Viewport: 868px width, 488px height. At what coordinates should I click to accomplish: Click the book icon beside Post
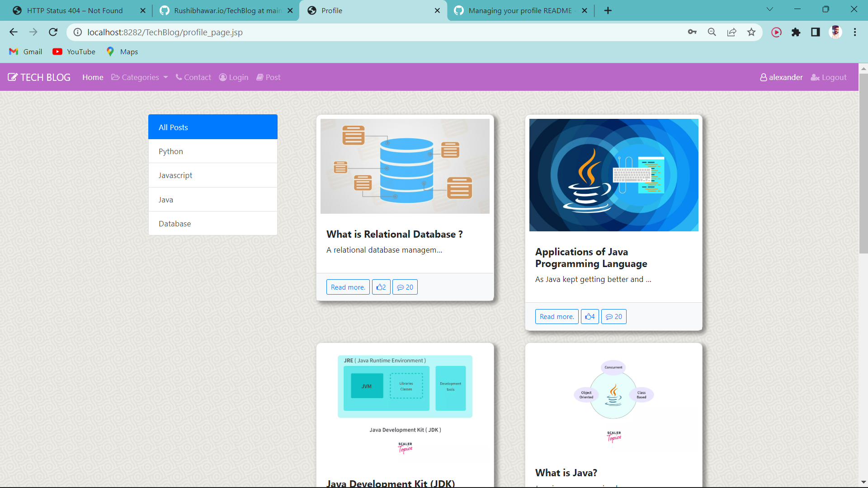(261, 77)
